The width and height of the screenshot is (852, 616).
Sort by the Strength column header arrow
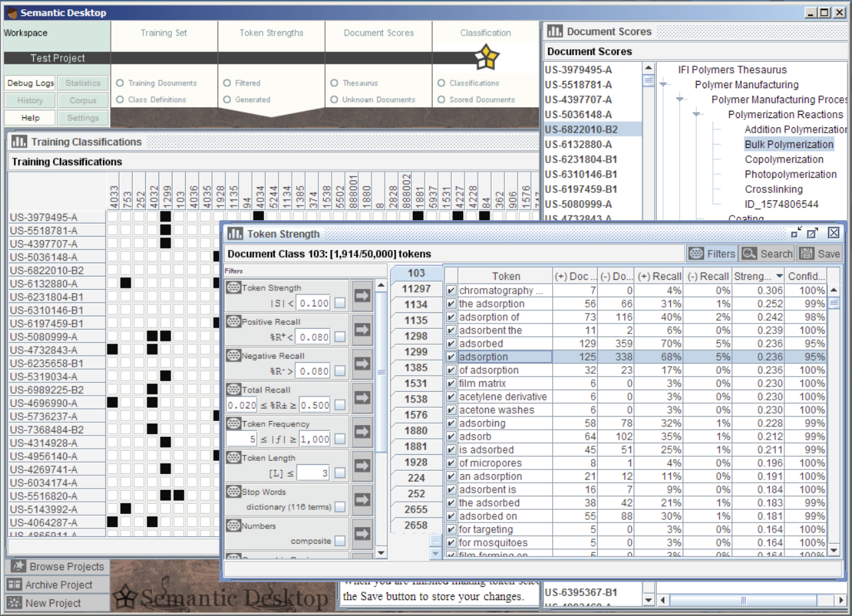tap(778, 277)
